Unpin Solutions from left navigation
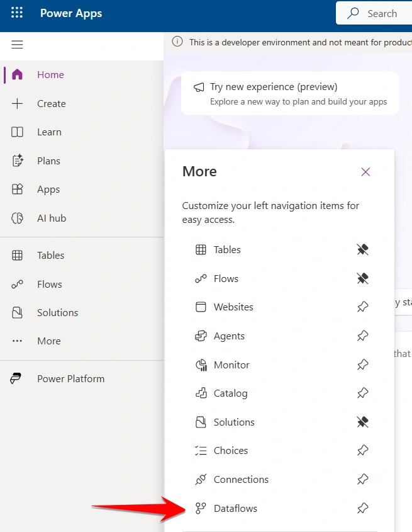Image resolution: width=412 pixels, height=532 pixels. (362, 422)
